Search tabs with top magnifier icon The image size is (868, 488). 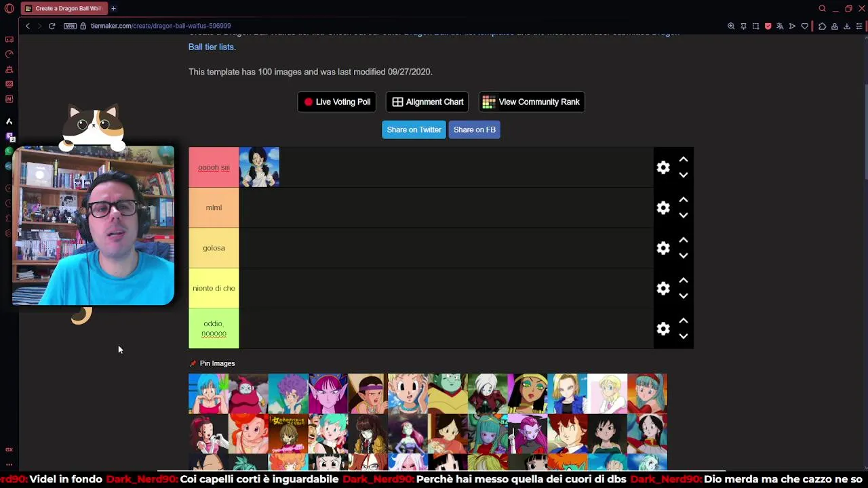pyautogui.click(x=822, y=8)
